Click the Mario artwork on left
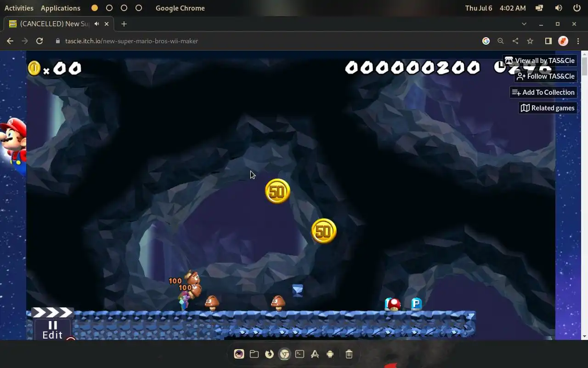 (x=13, y=146)
